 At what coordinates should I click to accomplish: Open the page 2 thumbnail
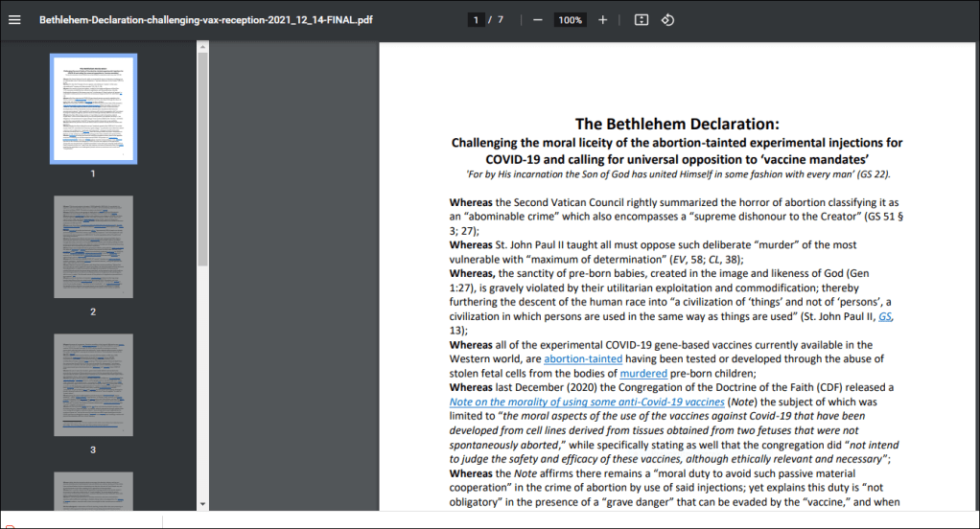(93, 246)
